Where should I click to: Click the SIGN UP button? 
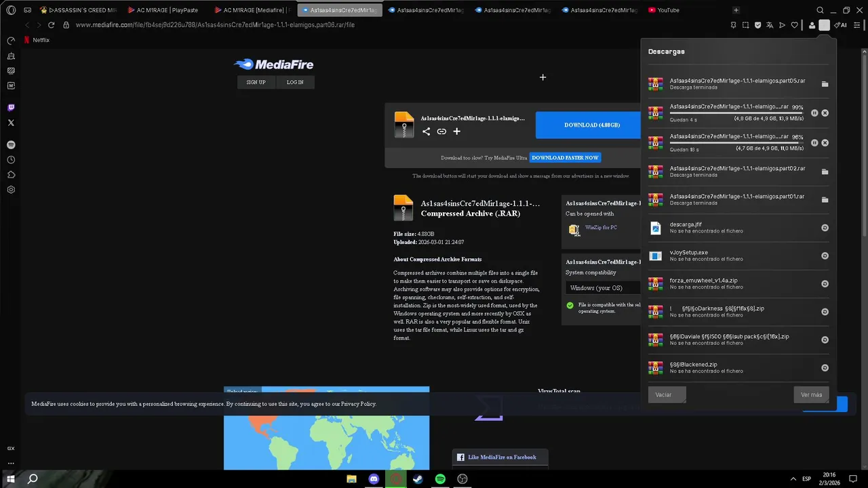[x=256, y=82]
